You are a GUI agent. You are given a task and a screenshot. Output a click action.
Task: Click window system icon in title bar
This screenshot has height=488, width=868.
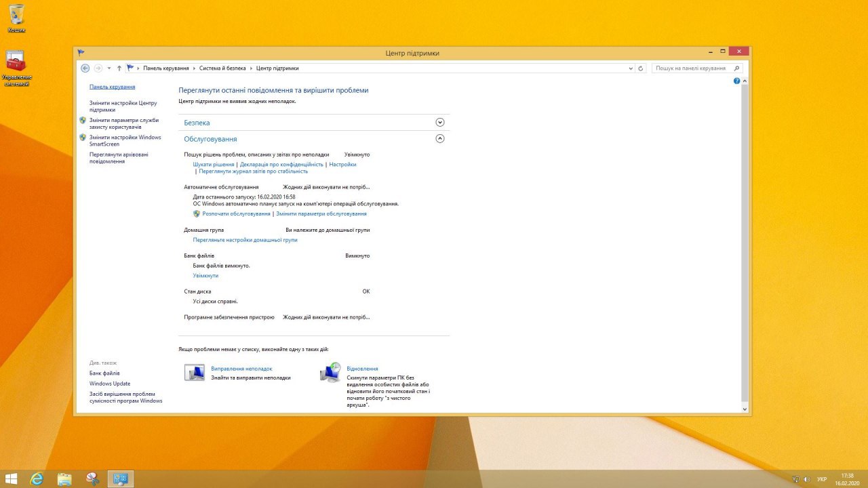pos(81,52)
